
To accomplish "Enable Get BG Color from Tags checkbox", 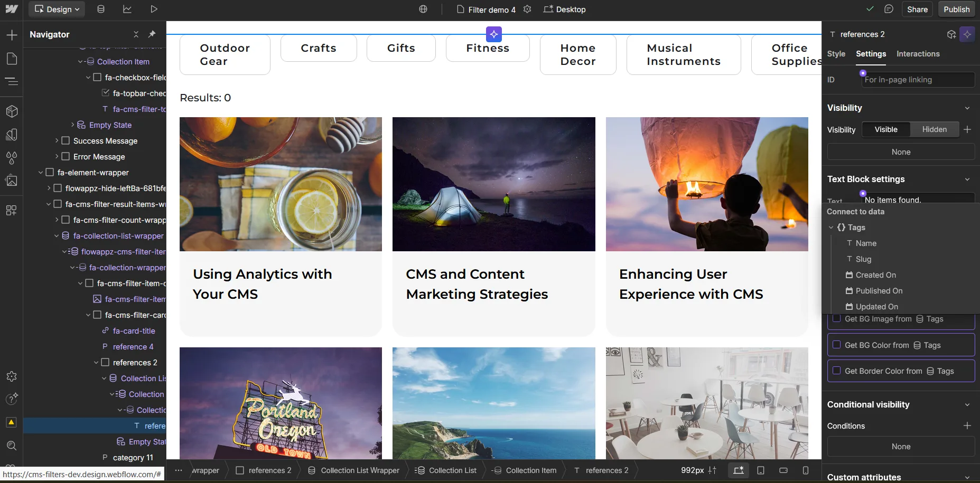I will tap(837, 345).
